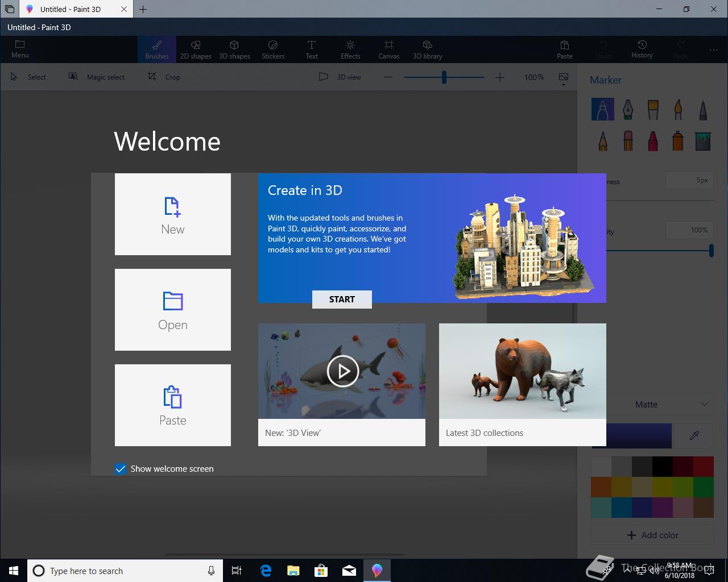This screenshot has height=582, width=728.
Task: Open the 3D library
Action: [428, 49]
